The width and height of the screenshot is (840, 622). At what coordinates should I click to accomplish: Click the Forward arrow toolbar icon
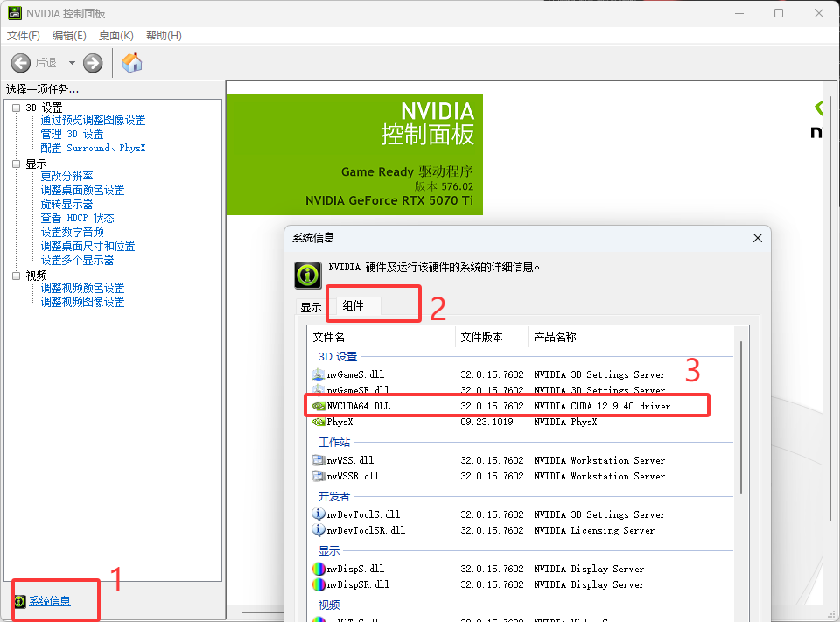point(93,63)
